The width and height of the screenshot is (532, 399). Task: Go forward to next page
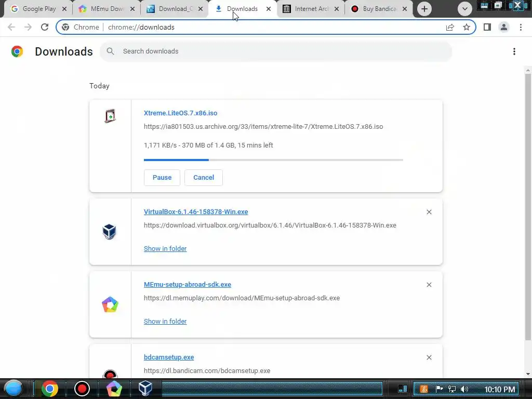[28, 27]
